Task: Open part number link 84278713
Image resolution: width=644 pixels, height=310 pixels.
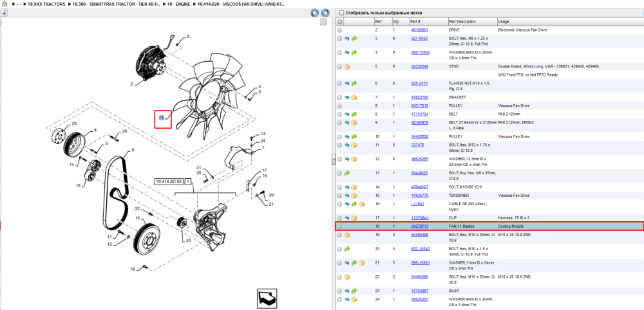Action: [420, 226]
